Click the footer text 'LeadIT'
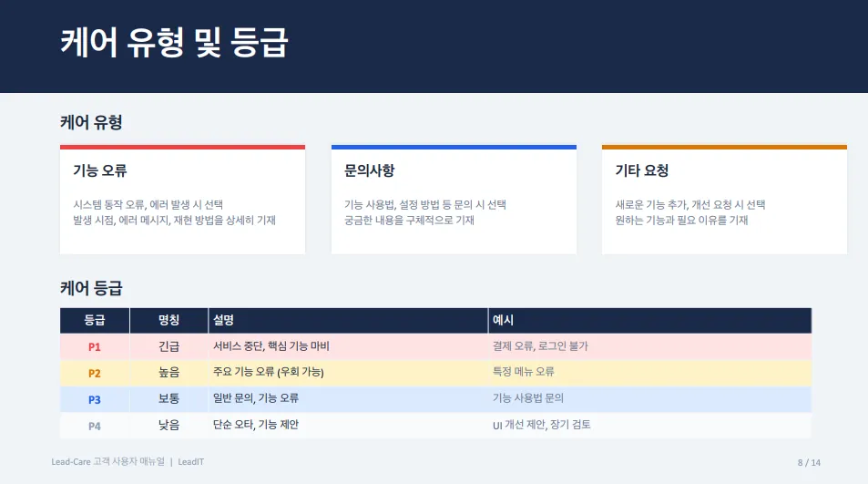The width and height of the screenshot is (868, 484). coord(191,462)
